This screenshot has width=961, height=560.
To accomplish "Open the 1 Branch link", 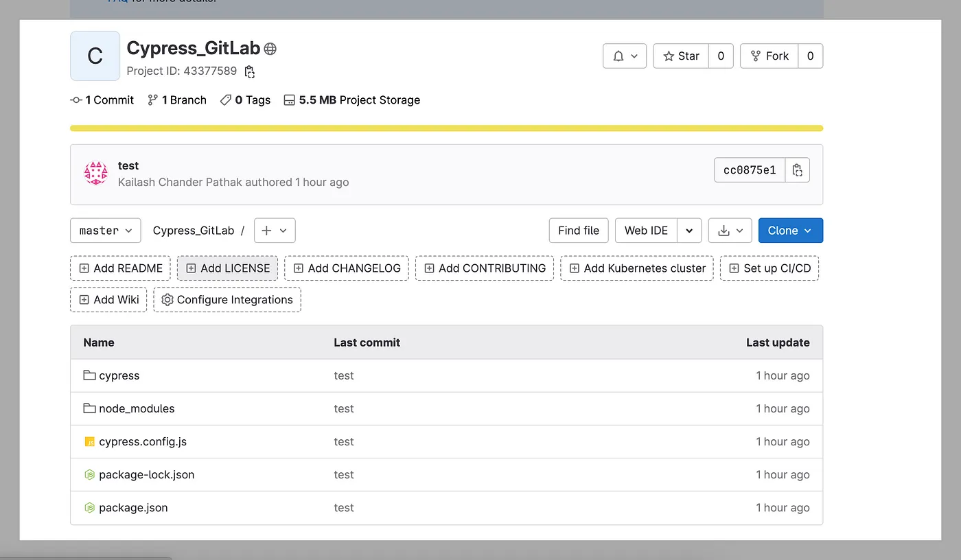I will [177, 100].
